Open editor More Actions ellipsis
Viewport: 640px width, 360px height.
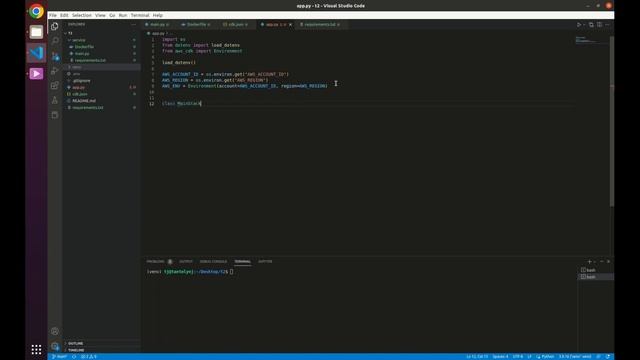pyautogui.click(x=607, y=24)
